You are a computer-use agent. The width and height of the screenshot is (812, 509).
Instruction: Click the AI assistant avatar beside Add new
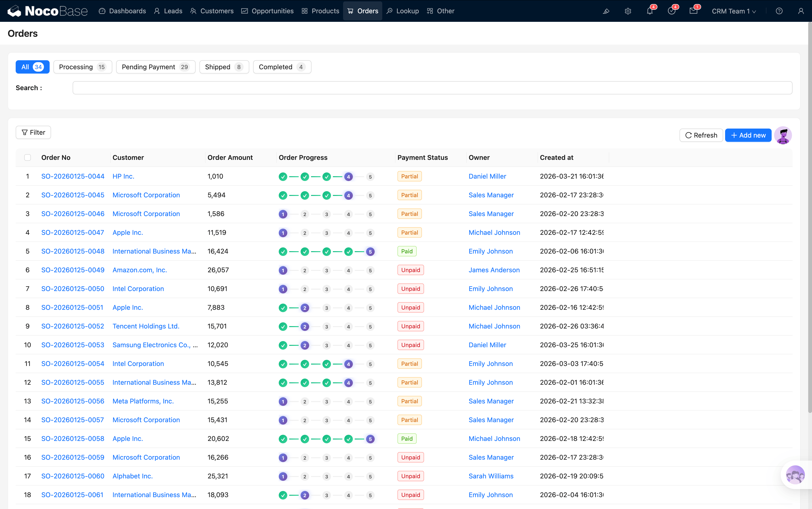tap(783, 135)
